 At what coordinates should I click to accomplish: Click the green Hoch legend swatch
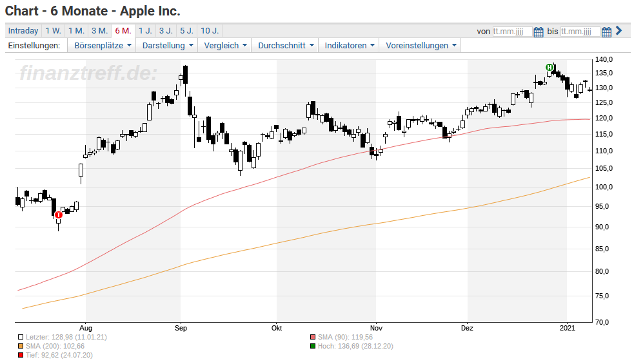[x=313, y=346]
